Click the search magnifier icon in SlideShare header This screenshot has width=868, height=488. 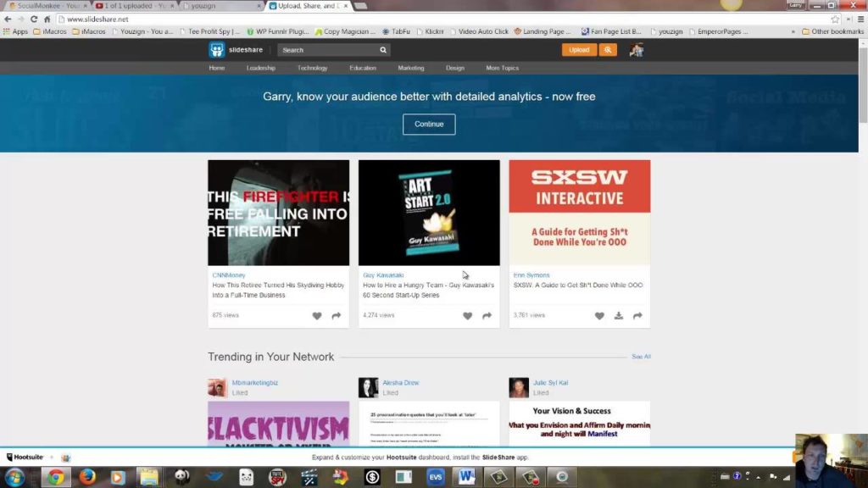click(x=383, y=50)
